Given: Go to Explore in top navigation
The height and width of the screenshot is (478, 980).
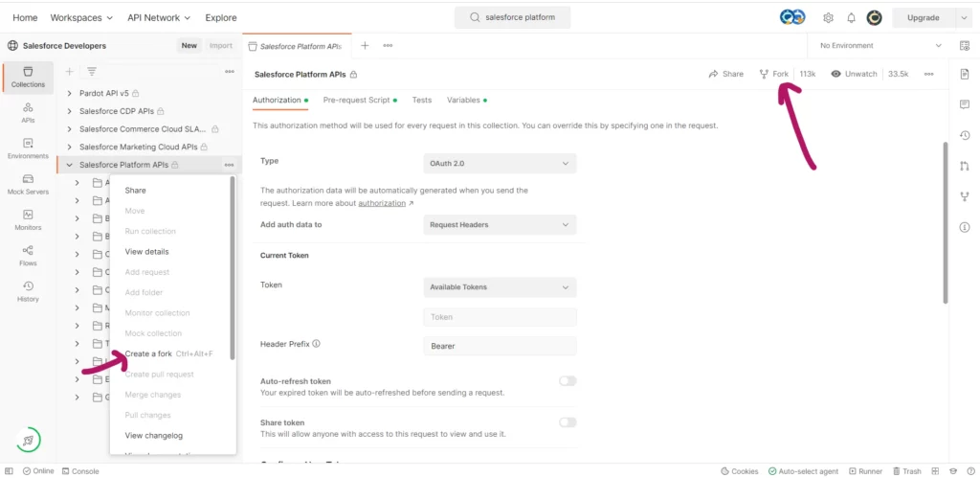Looking at the screenshot, I should click(221, 17).
